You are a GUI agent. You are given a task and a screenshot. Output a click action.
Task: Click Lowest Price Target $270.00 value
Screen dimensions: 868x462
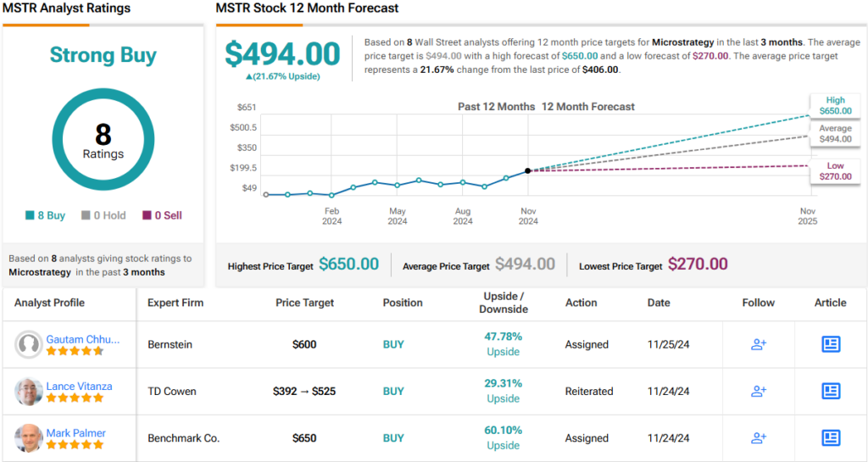[x=698, y=264]
